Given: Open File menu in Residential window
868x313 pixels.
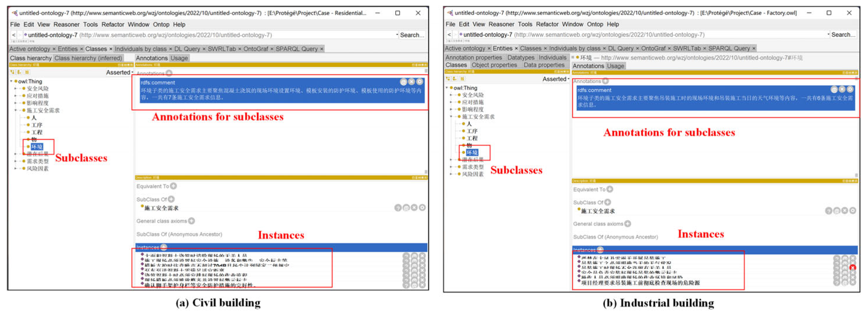Looking at the screenshot, I should [15, 24].
